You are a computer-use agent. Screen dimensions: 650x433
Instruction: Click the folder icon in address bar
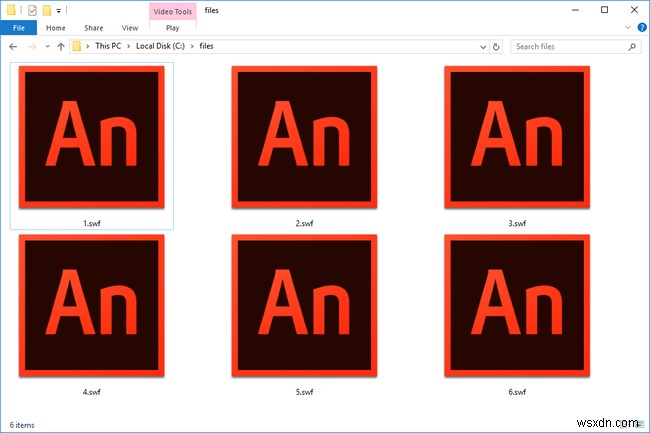click(77, 46)
